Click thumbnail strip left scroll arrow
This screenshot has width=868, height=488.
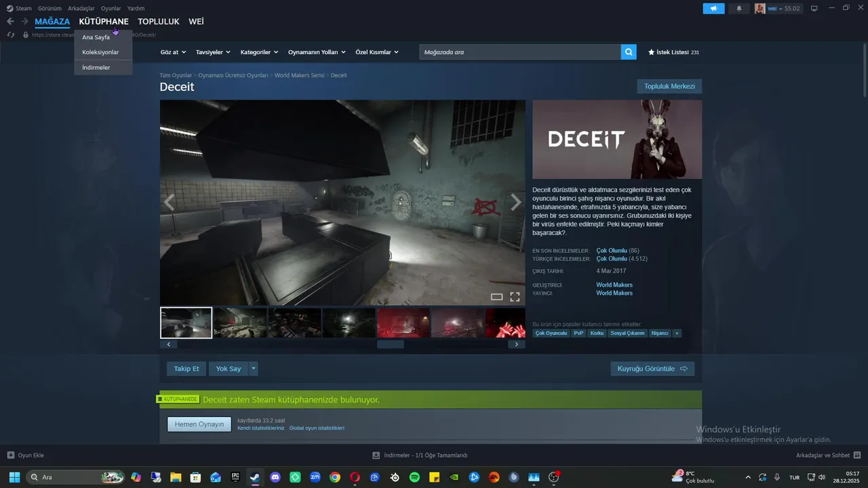169,344
